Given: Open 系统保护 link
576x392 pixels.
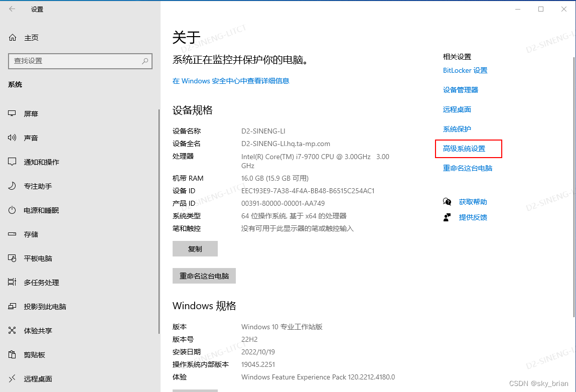Looking at the screenshot, I should click(457, 129).
